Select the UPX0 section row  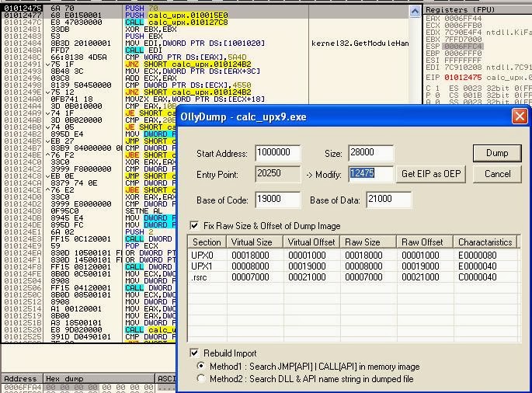coord(353,256)
